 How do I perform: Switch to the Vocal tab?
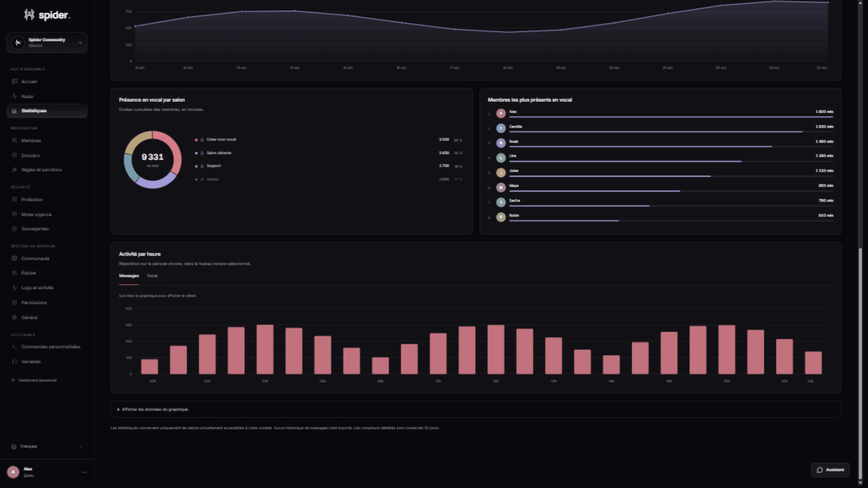pos(152,276)
